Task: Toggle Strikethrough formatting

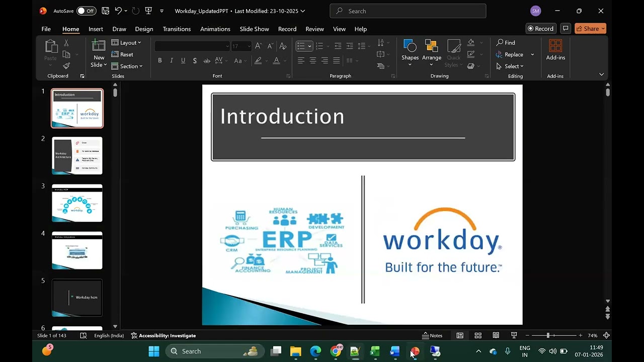Action: (x=207, y=61)
